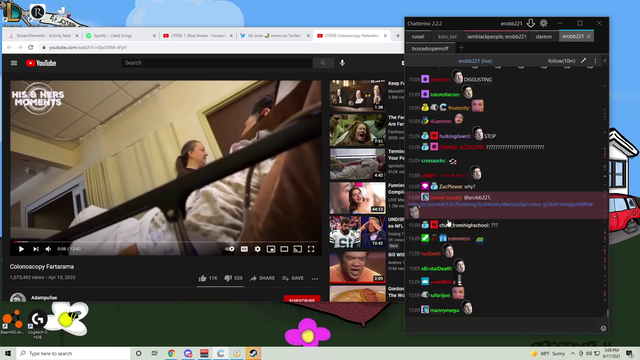Select Logitech G HUB desktop shortcut
640x360 pixels.
tap(38, 323)
